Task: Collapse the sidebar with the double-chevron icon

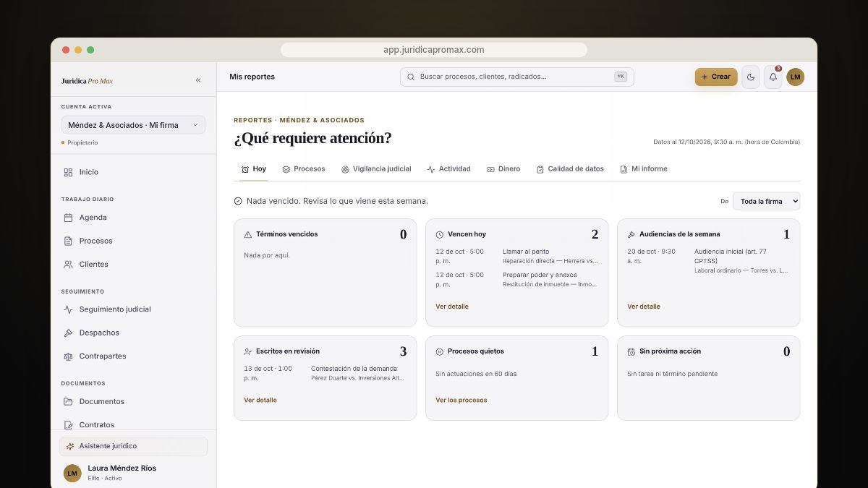Action: tap(198, 80)
